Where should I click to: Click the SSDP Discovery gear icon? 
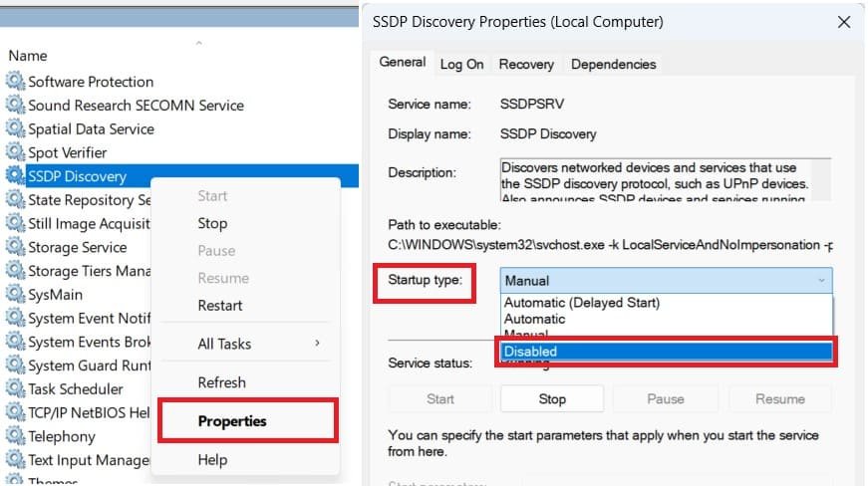coord(15,176)
